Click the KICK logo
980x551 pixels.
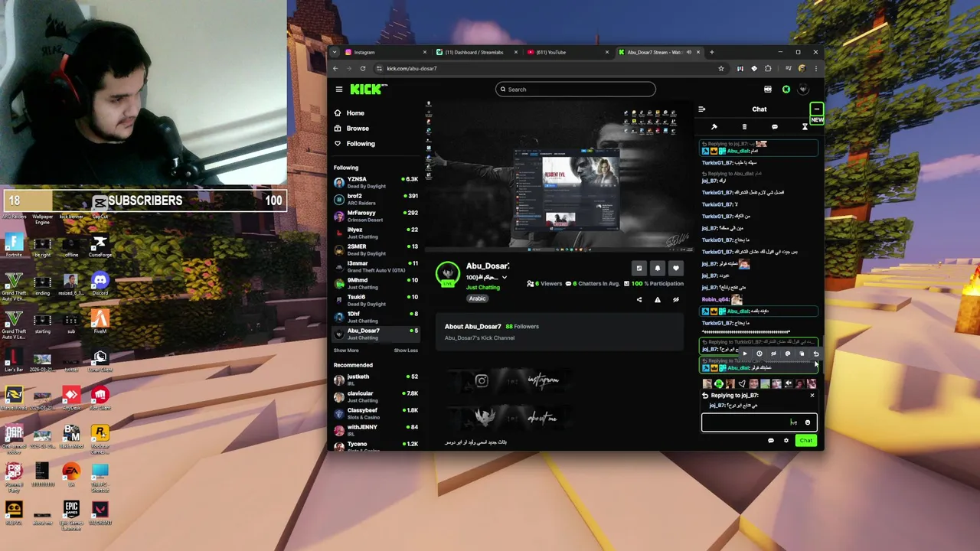coord(368,90)
